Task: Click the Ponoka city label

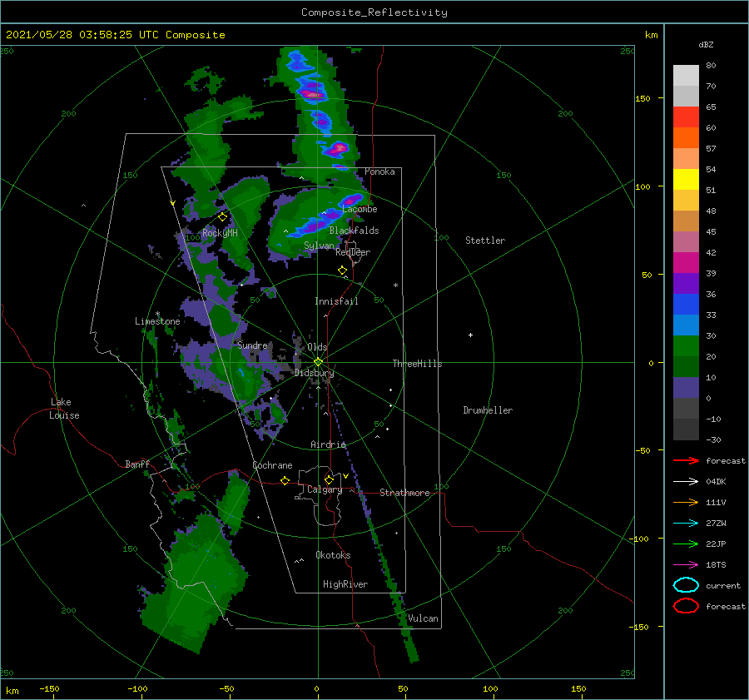Action: coord(379,171)
